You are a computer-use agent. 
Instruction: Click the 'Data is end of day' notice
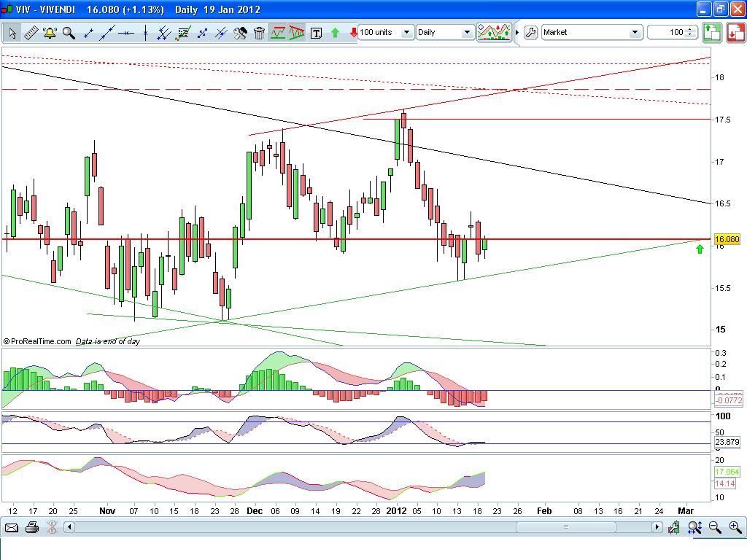pyautogui.click(x=108, y=341)
